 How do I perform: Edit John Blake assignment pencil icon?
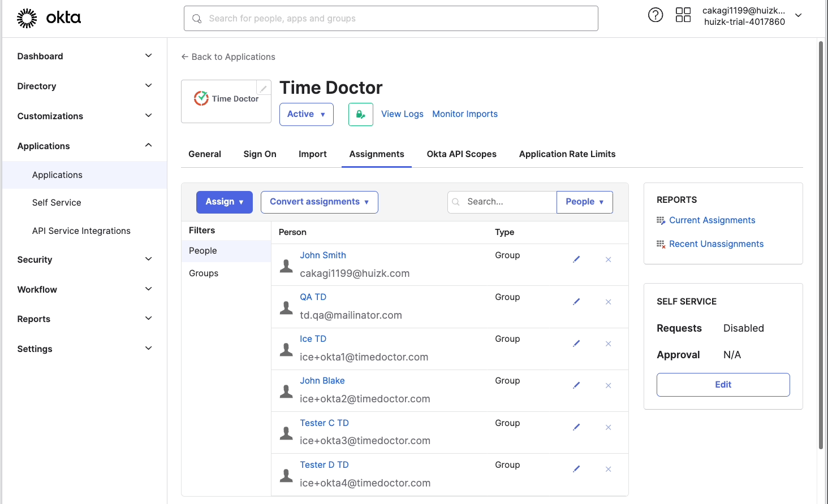coord(576,385)
